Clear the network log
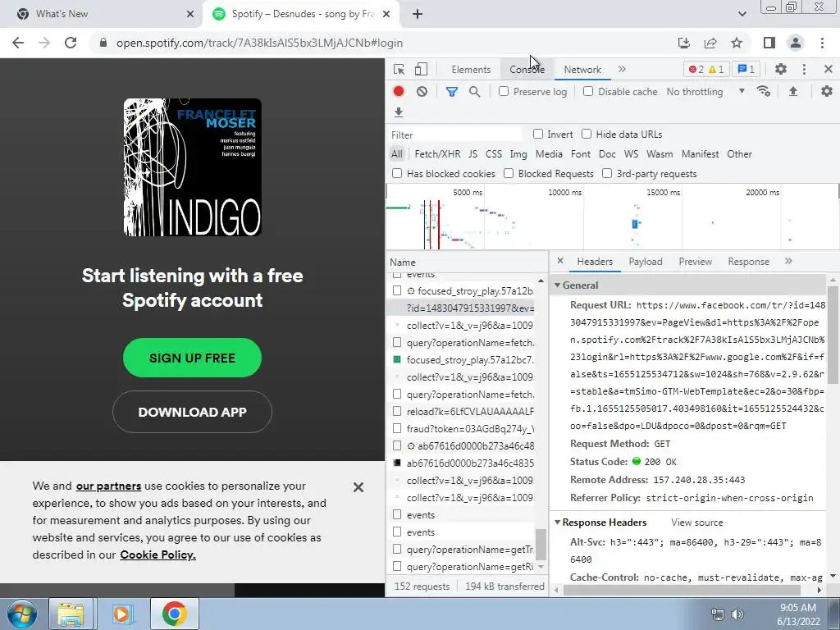840x630 pixels. click(422, 92)
